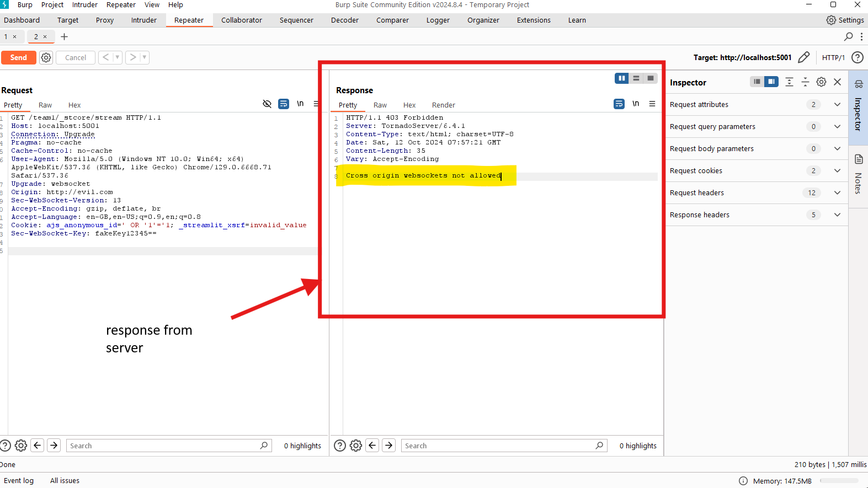
Task: Go to previous request in history
Action: [105, 57]
